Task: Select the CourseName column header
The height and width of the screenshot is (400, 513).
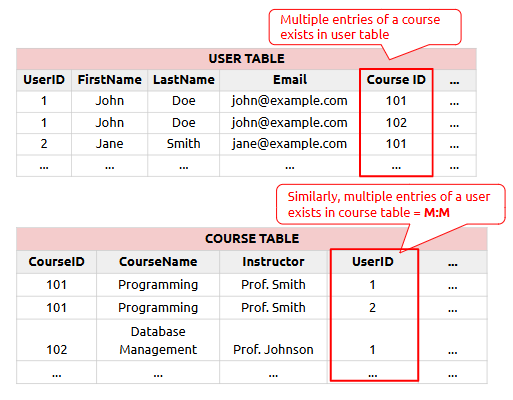Action: coord(158,262)
